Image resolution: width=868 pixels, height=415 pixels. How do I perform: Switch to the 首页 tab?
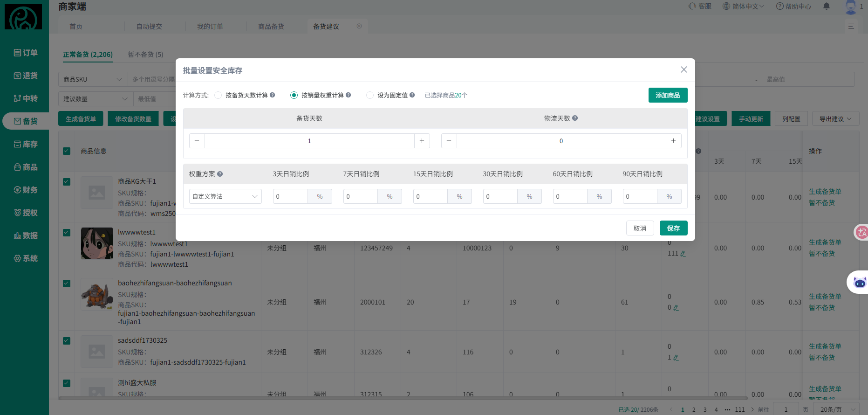[x=76, y=27]
